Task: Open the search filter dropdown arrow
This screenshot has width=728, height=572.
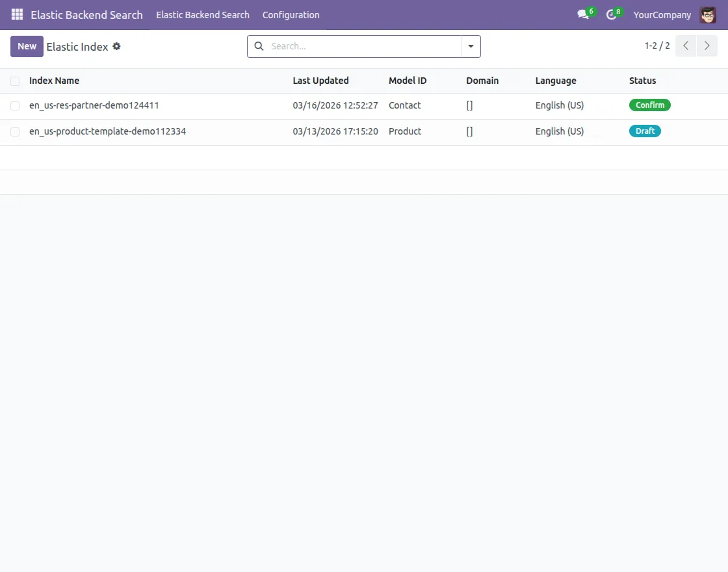Action: pyautogui.click(x=471, y=46)
